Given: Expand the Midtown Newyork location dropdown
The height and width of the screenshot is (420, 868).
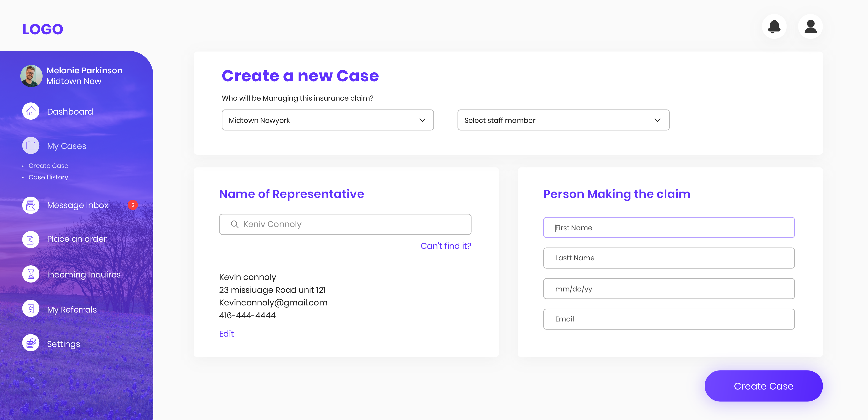Looking at the screenshot, I should (x=328, y=120).
